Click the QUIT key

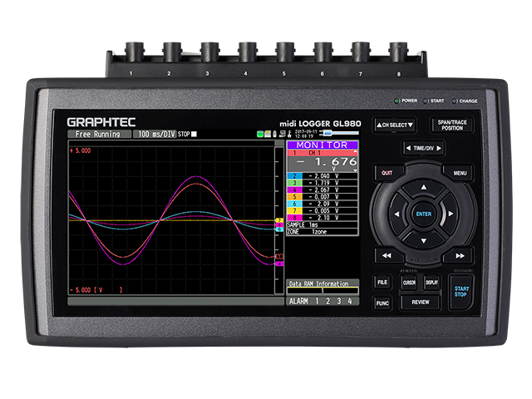[x=387, y=173]
